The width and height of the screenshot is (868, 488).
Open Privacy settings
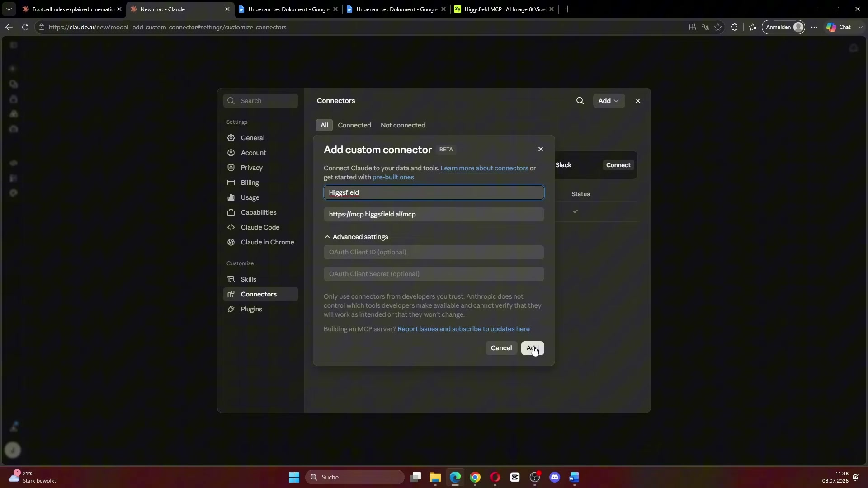pos(260,168)
